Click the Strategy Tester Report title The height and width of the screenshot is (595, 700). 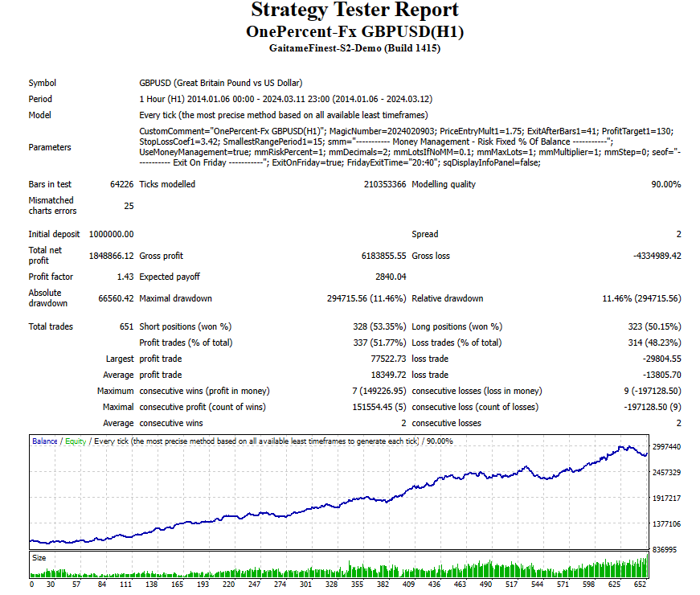[x=354, y=10]
